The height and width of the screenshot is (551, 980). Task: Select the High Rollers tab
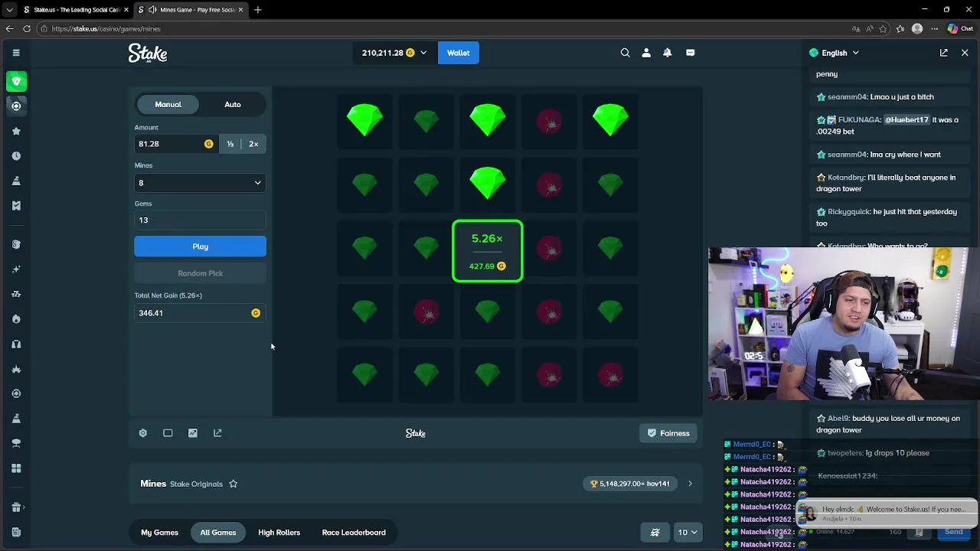[279, 533]
